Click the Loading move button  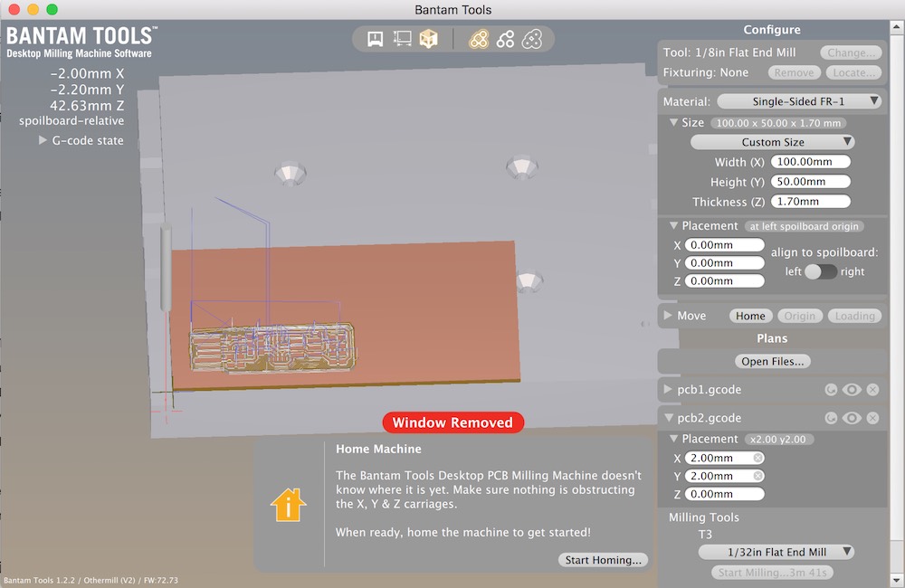coord(855,316)
